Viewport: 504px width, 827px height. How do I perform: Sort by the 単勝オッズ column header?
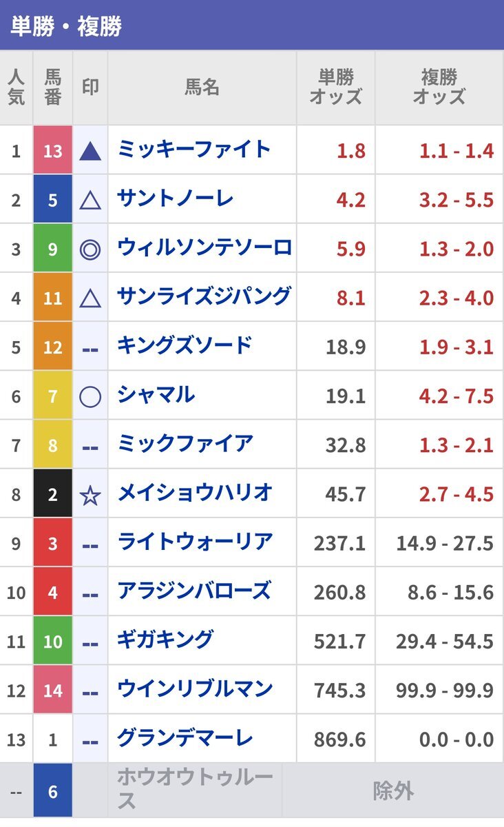[x=335, y=87]
